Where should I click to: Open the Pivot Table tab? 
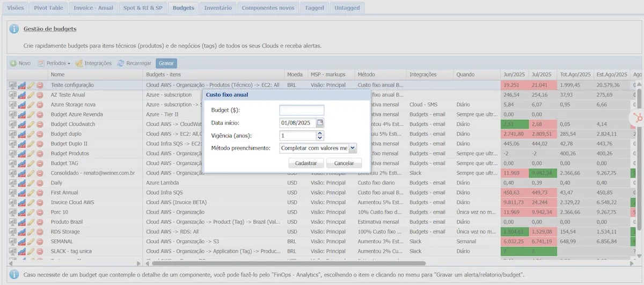(48, 8)
